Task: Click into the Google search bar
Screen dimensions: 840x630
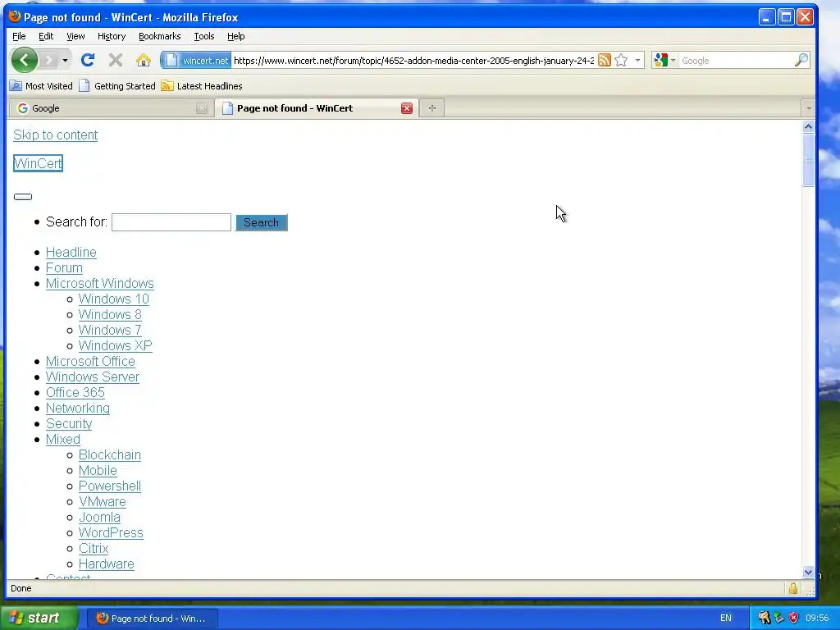Action: pyautogui.click(x=737, y=61)
